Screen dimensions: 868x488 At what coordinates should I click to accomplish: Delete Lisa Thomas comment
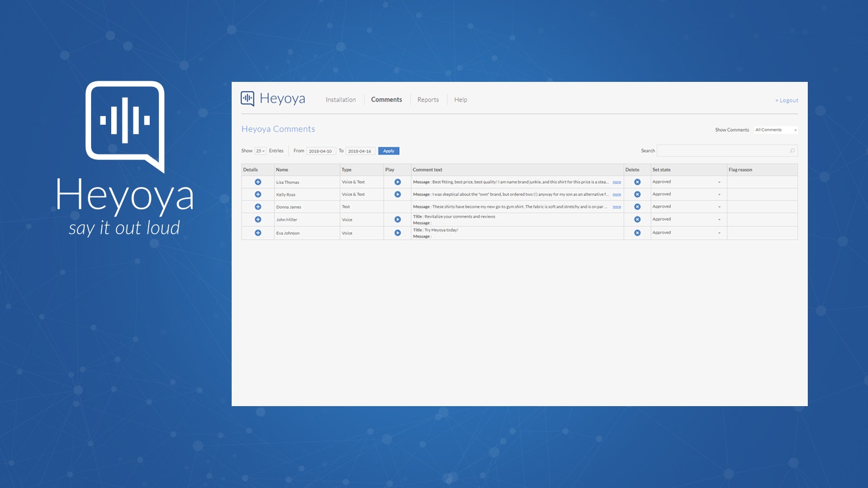tap(637, 182)
